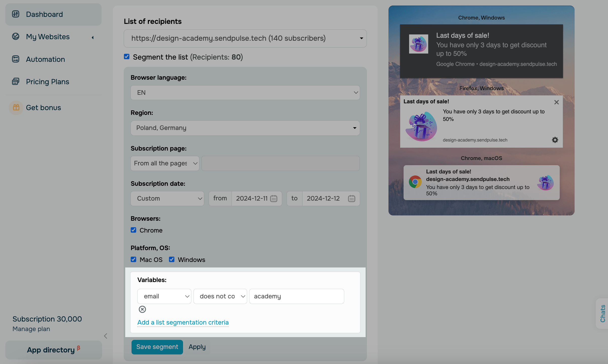Screen dimensions: 608x364
Task: Click the Firefox notification settings gear
Action: 555,140
